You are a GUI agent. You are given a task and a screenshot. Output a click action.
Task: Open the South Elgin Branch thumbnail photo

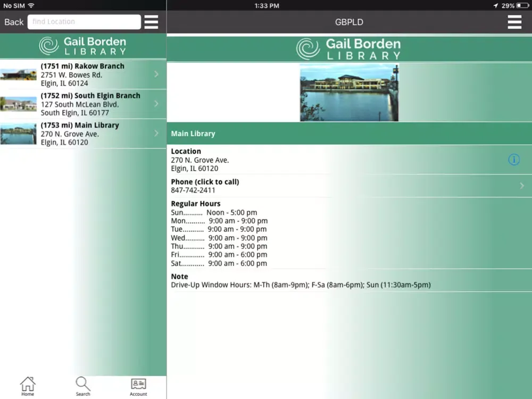tap(18, 104)
